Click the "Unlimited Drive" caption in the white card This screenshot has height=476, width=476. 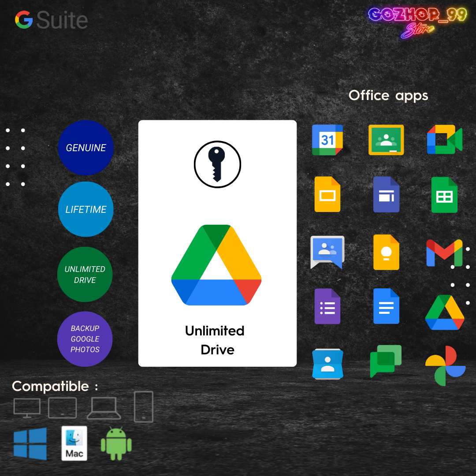click(215, 340)
